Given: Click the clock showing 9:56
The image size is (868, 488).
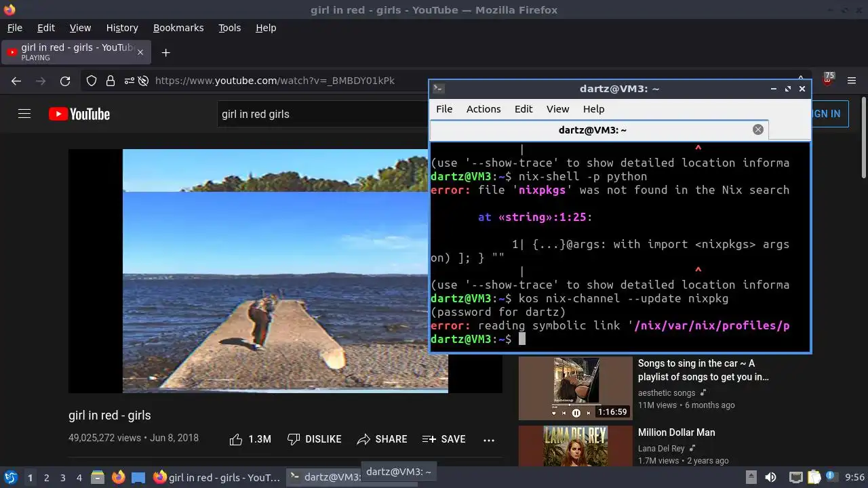Looking at the screenshot, I should click(x=855, y=478).
